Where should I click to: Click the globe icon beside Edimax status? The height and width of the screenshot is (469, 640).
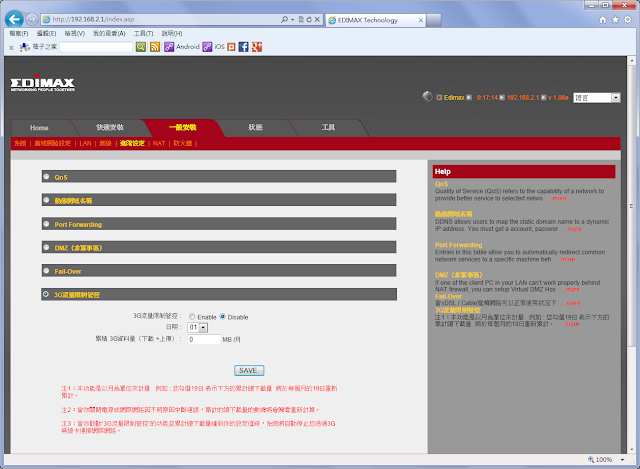[x=427, y=96]
